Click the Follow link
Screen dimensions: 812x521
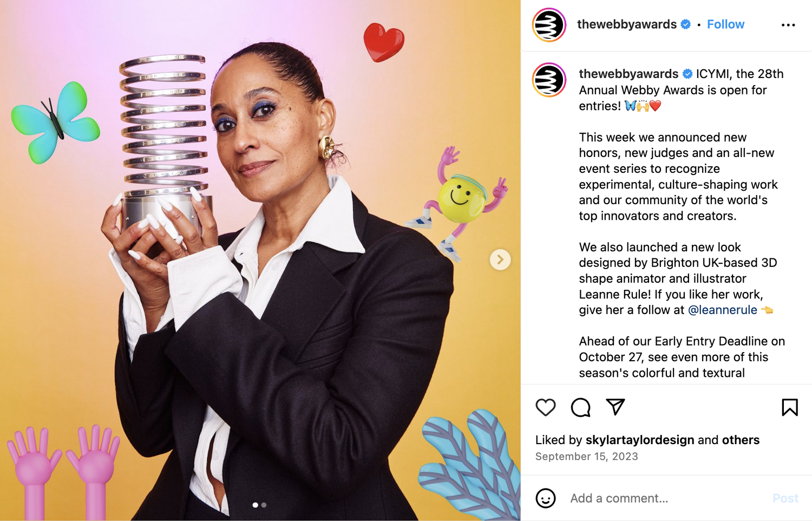[x=725, y=24]
